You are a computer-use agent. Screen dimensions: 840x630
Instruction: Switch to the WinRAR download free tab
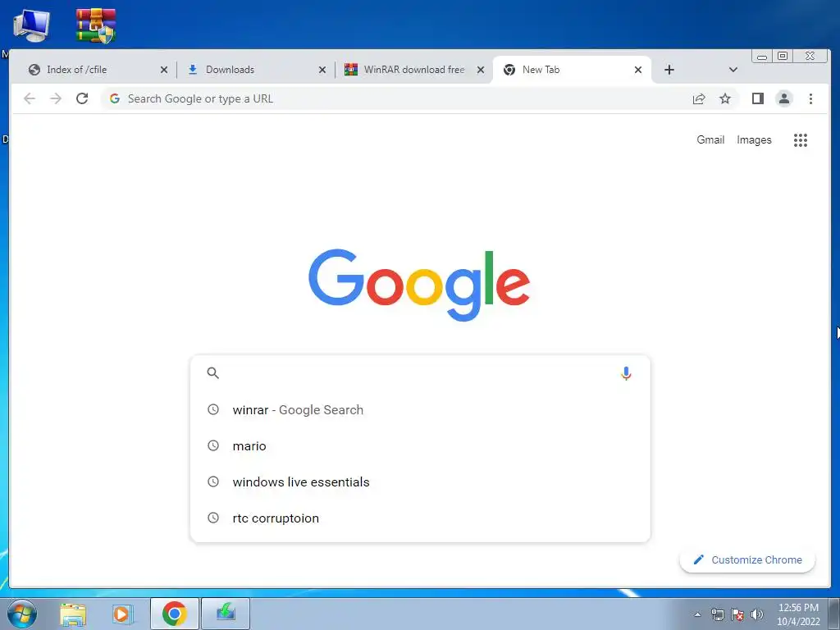click(413, 70)
